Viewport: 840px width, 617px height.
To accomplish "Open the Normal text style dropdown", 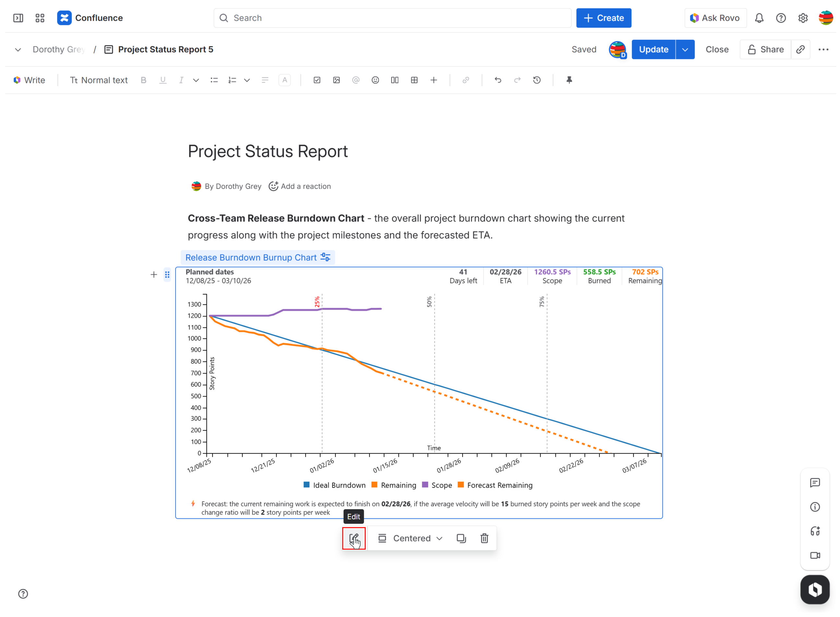I will (99, 80).
